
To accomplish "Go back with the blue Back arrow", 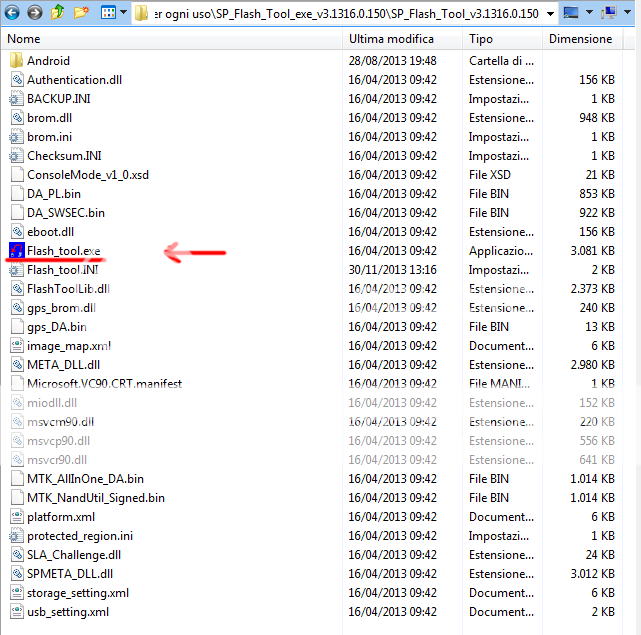I will [12, 13].
